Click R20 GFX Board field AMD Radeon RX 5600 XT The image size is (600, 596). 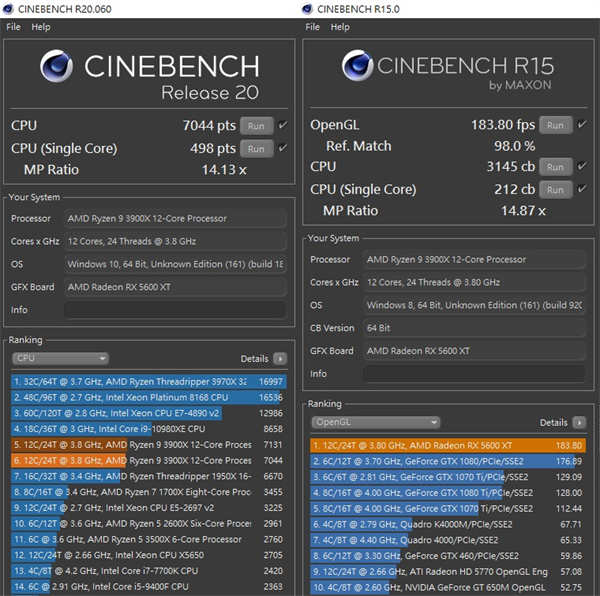[x=175, y=287]
